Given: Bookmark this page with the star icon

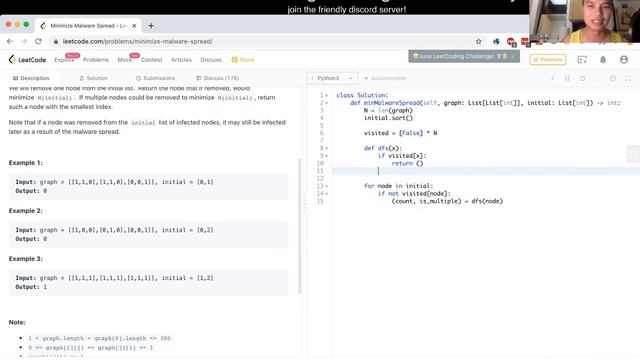Looking at the screenshot, I should point(478,41).
